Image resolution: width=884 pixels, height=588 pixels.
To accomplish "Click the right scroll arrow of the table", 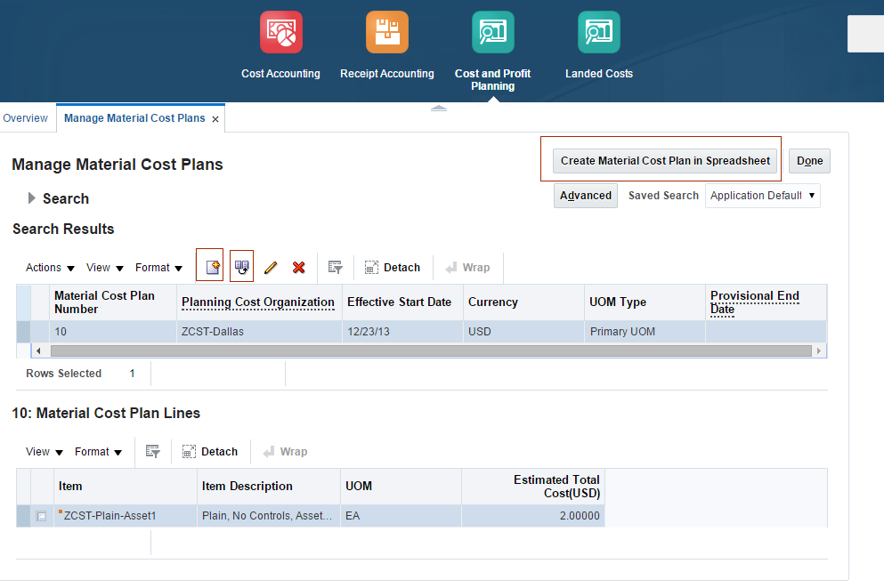I will [x=819, y=350].
